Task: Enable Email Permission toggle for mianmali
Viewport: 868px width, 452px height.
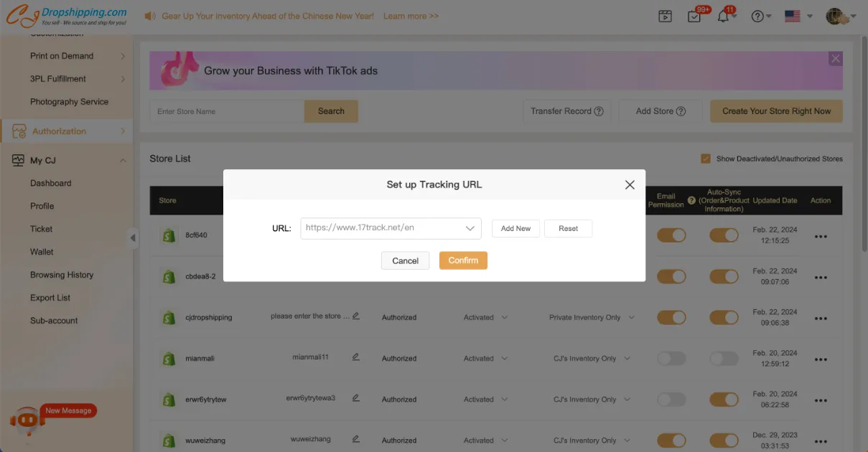Action: tap(671, 359)
